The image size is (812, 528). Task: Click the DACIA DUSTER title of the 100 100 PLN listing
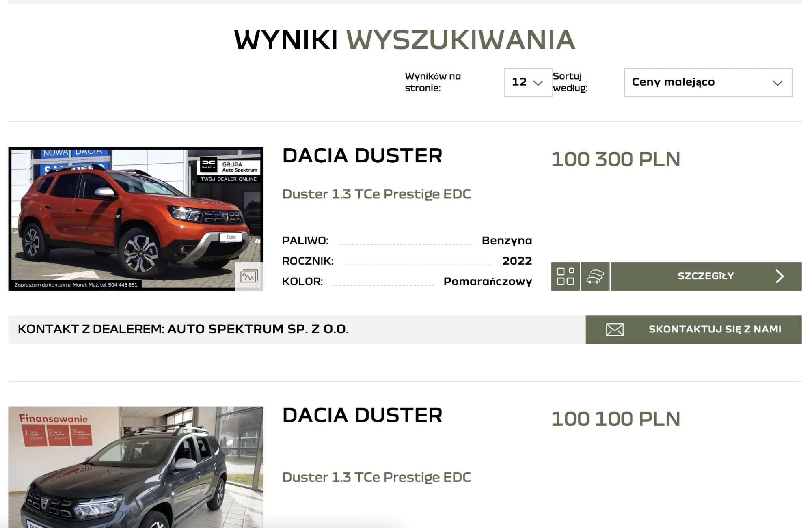(362, 416)
